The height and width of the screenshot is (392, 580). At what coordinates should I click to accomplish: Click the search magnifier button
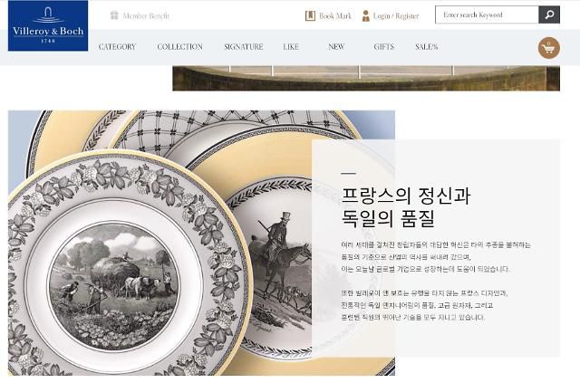[549, 14]
